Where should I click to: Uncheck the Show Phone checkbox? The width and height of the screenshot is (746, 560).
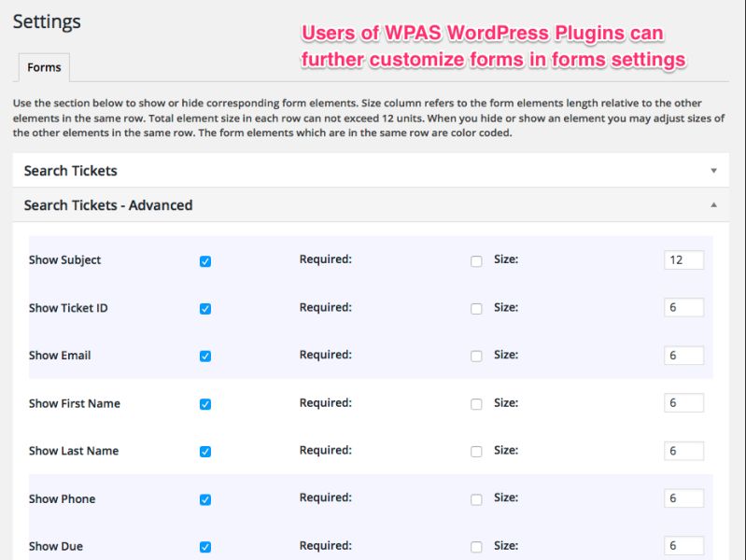click(205, 499)
